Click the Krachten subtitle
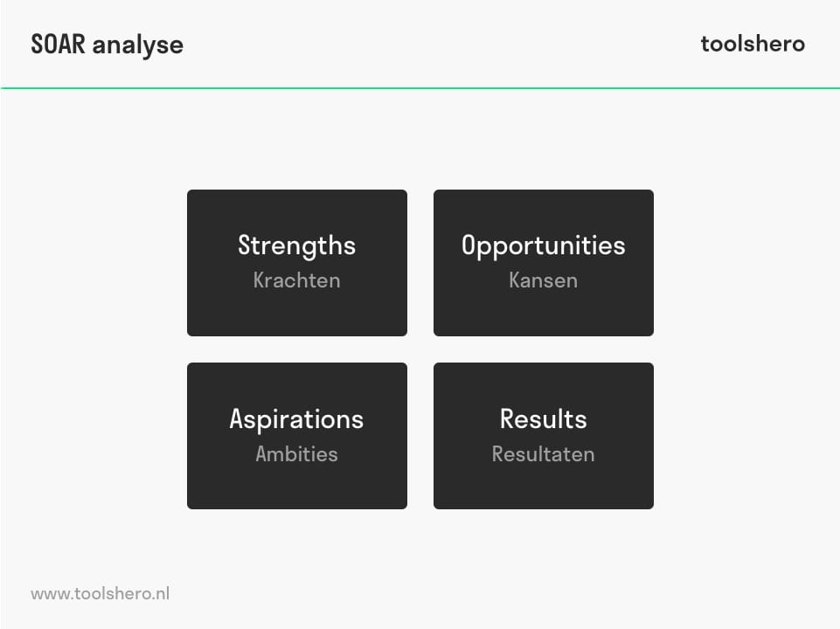The width and height of the screenshot is (840, 629). 296,280
